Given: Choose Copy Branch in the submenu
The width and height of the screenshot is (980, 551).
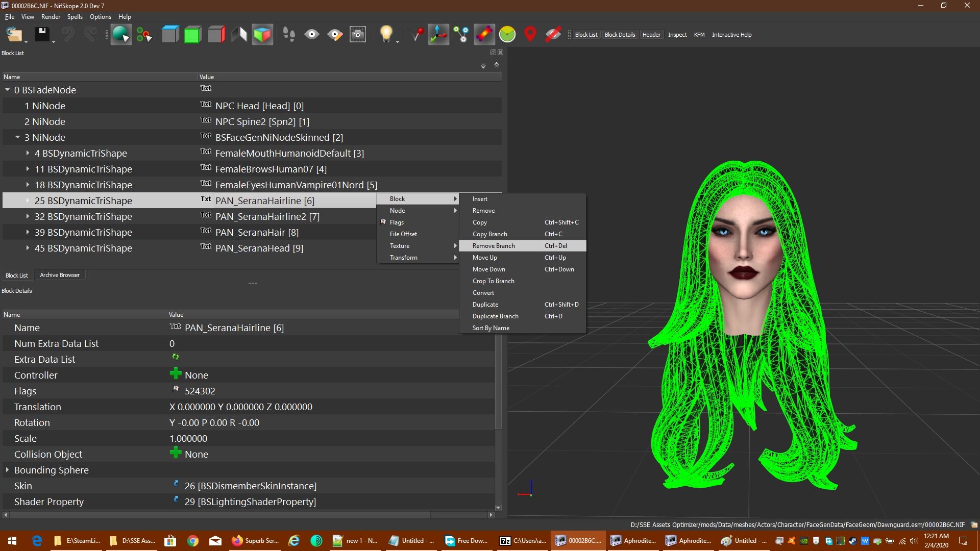Looking at the screenshot, I should click(522, 234).
